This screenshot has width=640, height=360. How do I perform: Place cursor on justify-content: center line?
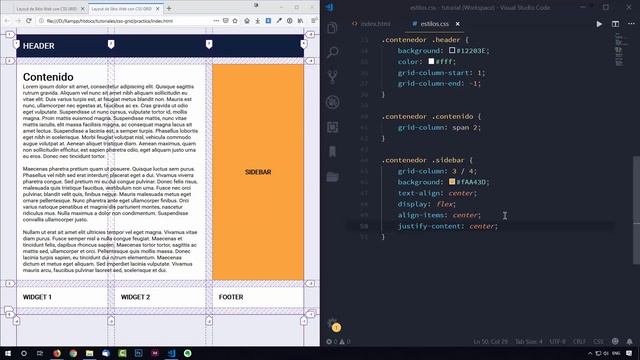(x=448, y=226)
